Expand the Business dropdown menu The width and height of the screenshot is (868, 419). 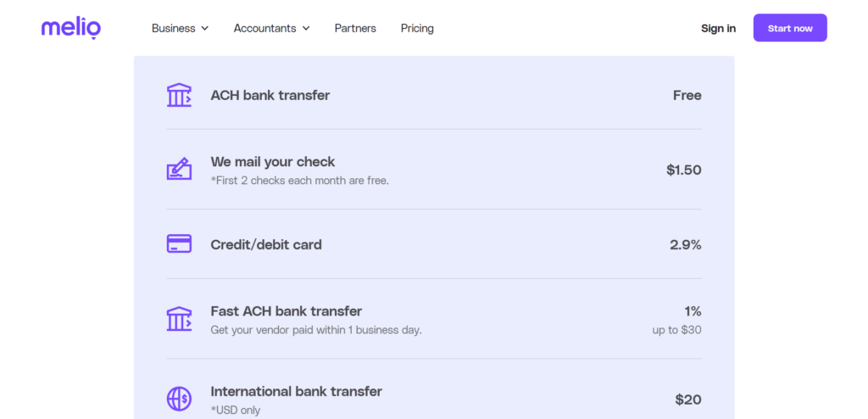coord(180,28)
